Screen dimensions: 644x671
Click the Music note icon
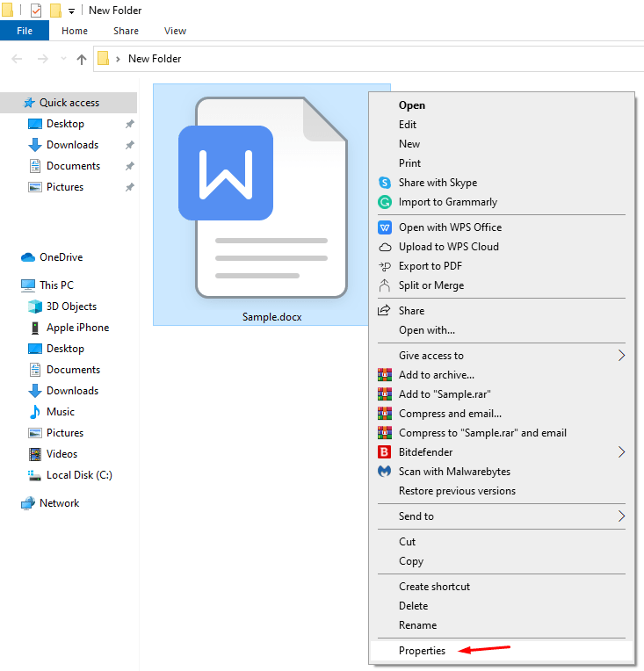[x=34, y=412]
